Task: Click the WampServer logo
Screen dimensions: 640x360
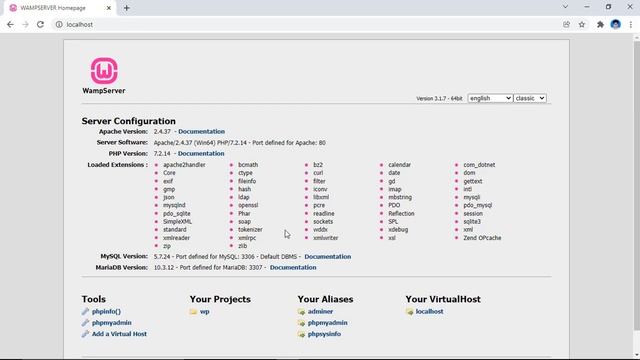Action: 104,71
